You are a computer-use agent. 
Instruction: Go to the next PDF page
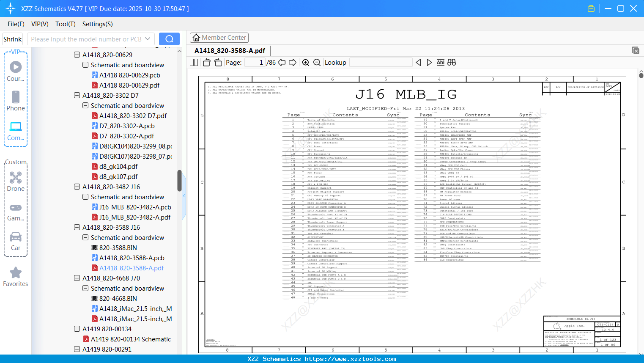click(x=293, y=63)
